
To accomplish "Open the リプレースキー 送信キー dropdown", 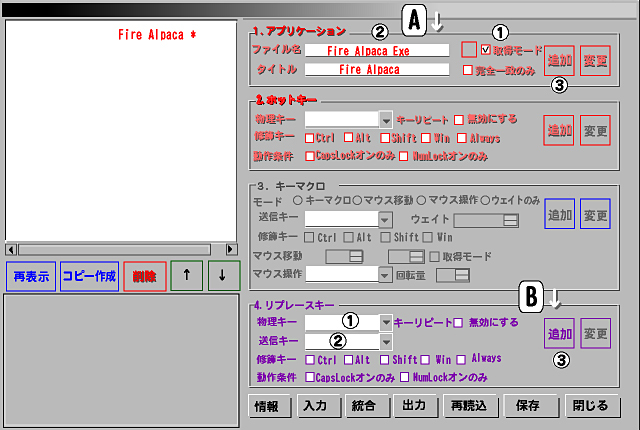I will (x=386, y=341).
